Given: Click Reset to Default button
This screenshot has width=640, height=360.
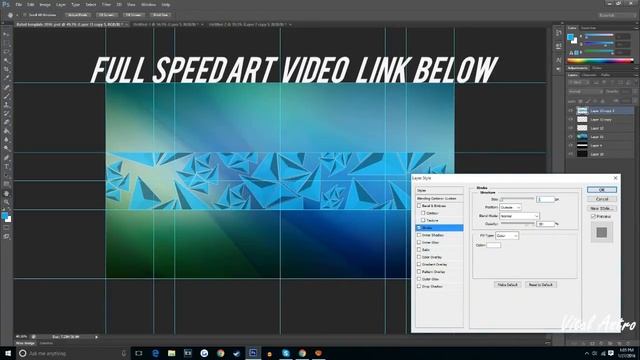Looking at the screenshot, I should 540,284.
